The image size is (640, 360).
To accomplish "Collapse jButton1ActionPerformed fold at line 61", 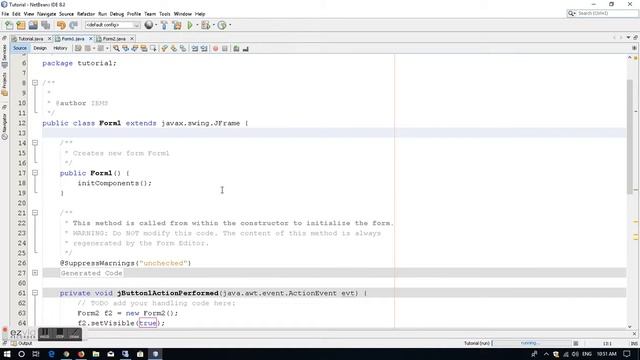I will [x=35, y=293].
